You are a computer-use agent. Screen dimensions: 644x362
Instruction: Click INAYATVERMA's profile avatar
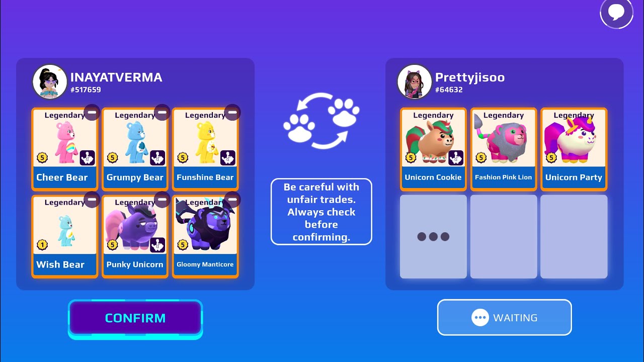50,81
